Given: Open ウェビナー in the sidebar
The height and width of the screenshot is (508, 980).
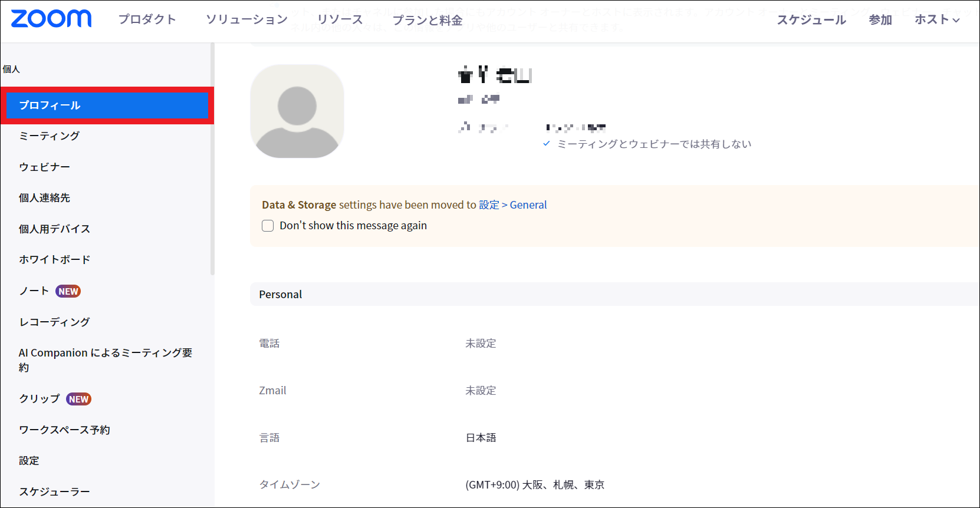Looking at the screenshot, I should 44,167.
